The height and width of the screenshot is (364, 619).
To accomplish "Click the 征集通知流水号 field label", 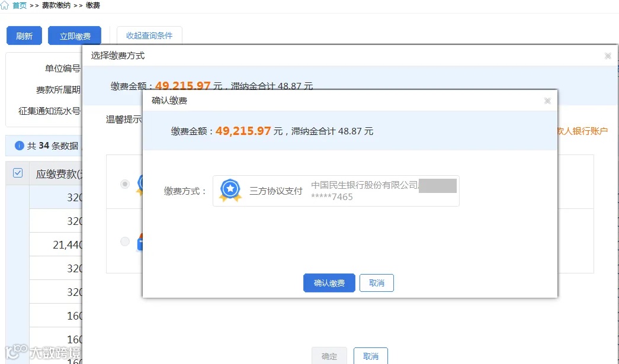I will click(x=49, y=111).
